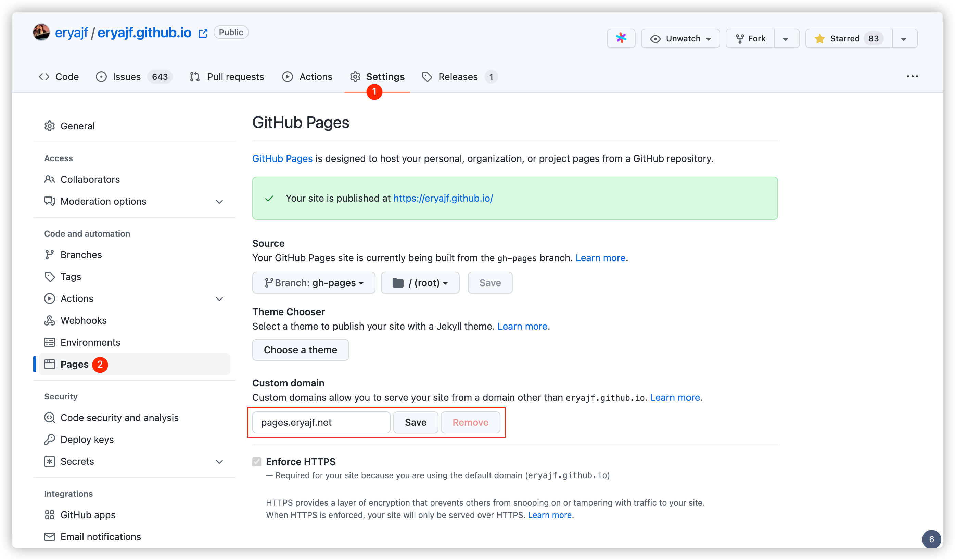
Task: Click the Secrets asterisk icon
Action: (x=50, y=461)
